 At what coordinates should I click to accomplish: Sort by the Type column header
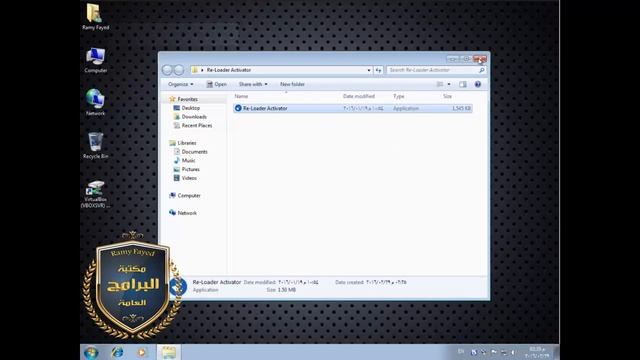399,96
